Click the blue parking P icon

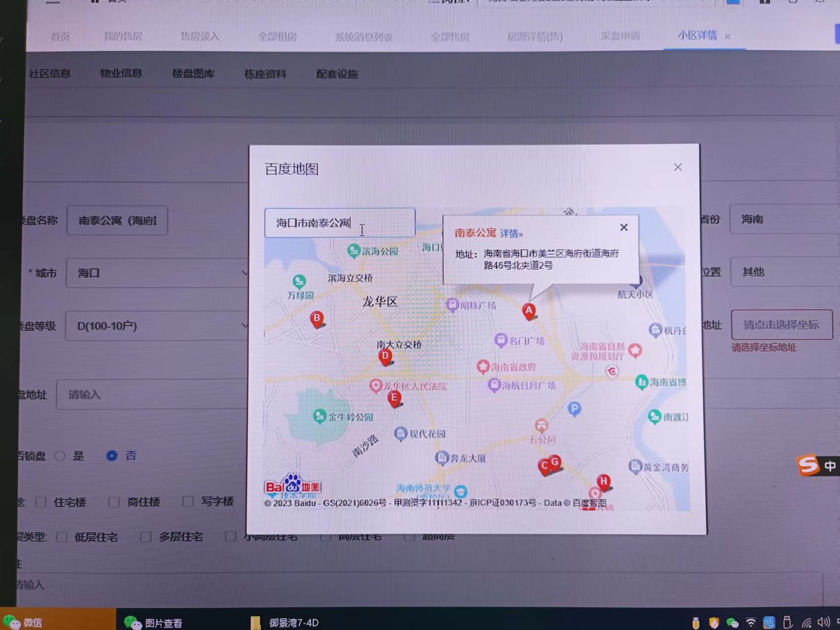tap(574, 409)
